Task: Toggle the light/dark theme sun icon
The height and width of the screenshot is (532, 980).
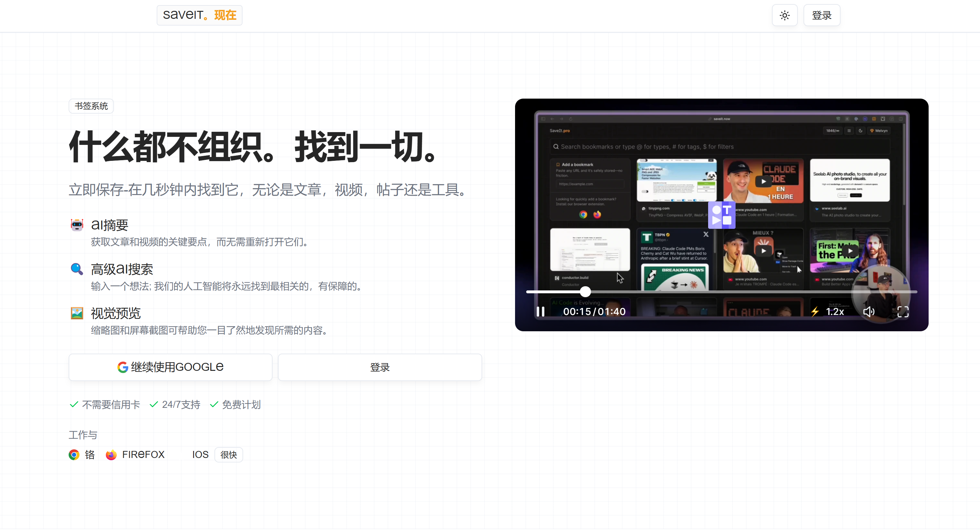Action: tap(784, 15)
